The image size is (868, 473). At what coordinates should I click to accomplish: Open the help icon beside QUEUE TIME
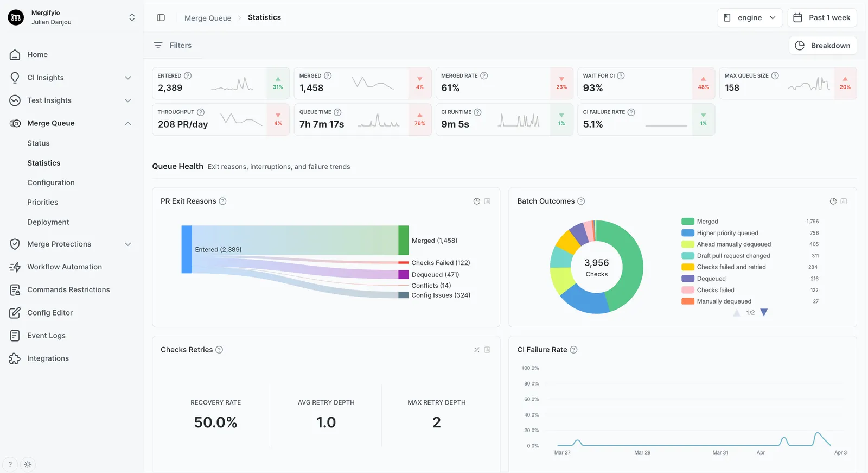click(x=337, y=112)
